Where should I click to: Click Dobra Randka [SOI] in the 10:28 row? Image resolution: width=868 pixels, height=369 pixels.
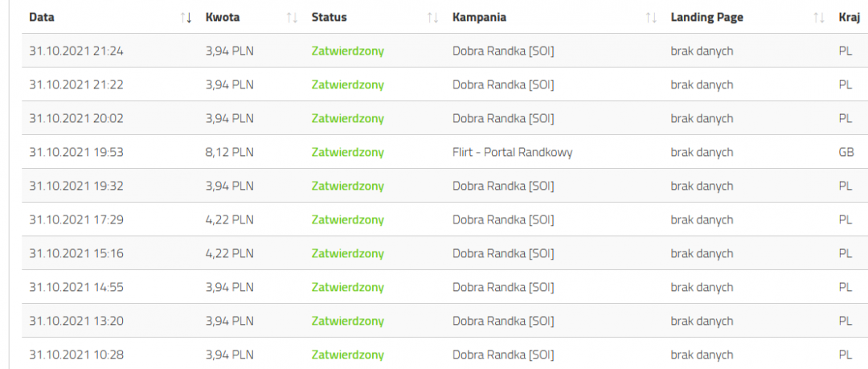(x=503, y=355)
